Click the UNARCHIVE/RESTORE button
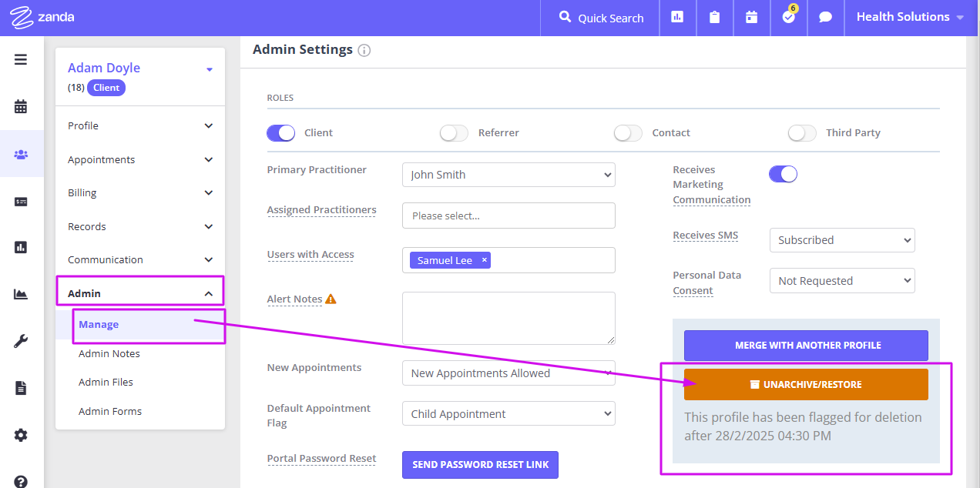The height and width of the screenshot is (488, 980). click(805, 384)
